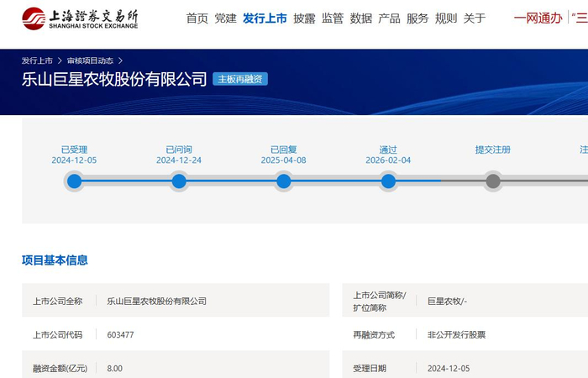Screen dimensions: 588x378
Task: Click the 上市公司代码 field label
Action: point(58,335)
